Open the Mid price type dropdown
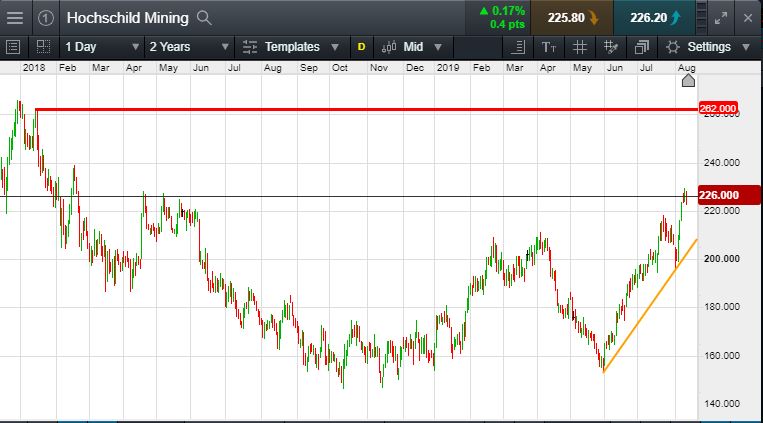The height and width of the screenshot is (423, 763). pos(423,47)
